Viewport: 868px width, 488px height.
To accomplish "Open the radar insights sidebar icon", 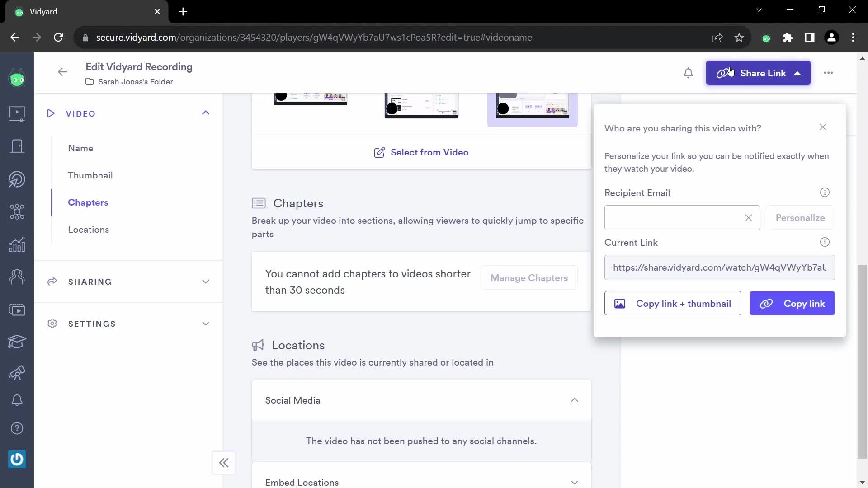I will pyautogui.click(x=17, y=179).
